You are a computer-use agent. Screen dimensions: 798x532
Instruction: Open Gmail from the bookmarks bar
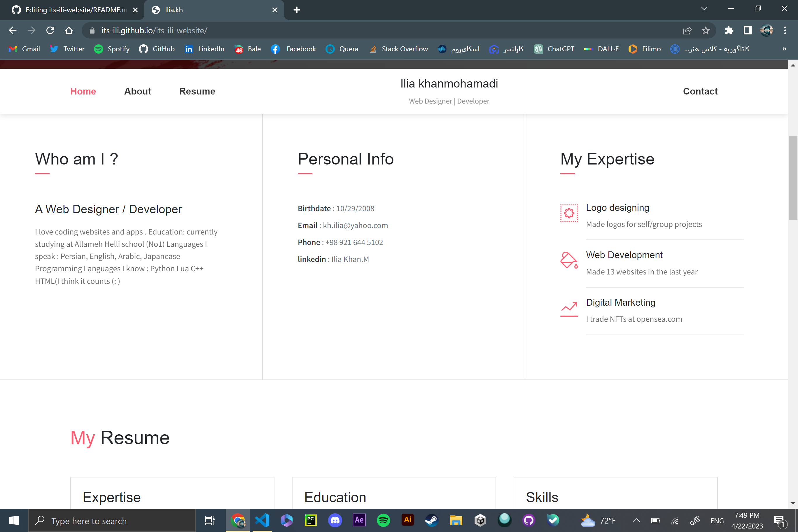[24, 49]
